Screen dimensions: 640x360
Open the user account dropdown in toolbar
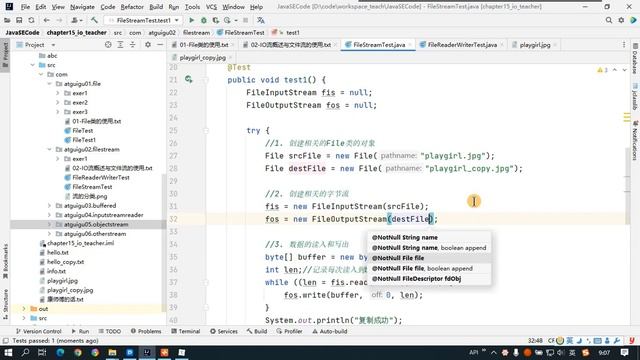tap(77, 20)
